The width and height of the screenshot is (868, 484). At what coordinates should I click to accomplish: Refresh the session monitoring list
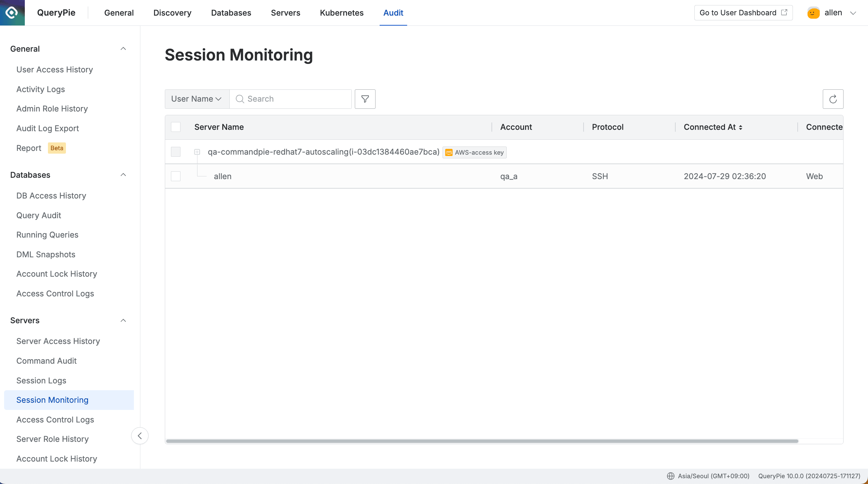[833, 99]
